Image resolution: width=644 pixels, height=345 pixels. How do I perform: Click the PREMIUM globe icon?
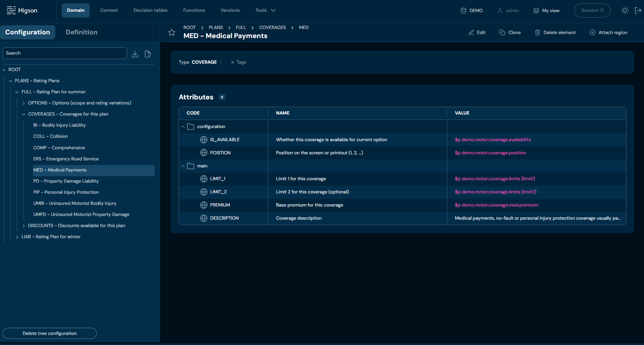pyautogui.click(x=204, y=205)
